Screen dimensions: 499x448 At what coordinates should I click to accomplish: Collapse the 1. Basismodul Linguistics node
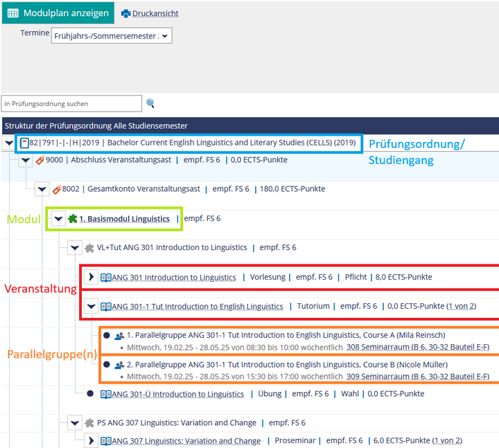58,219
